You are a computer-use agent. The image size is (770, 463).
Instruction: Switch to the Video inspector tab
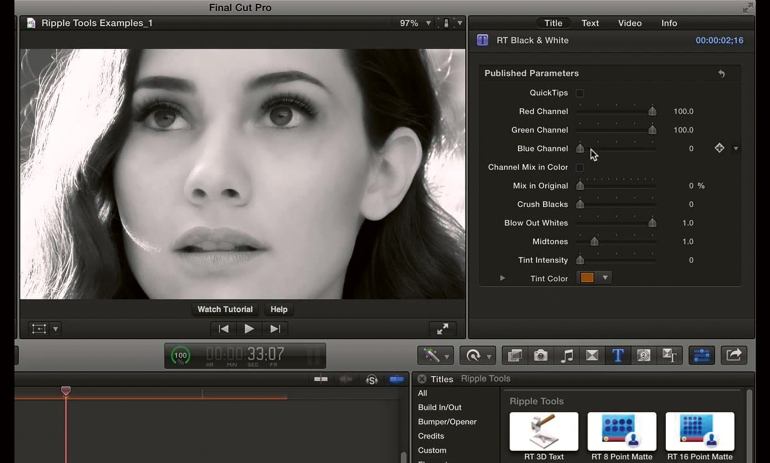pyautogui.click(x=629, y=23)
